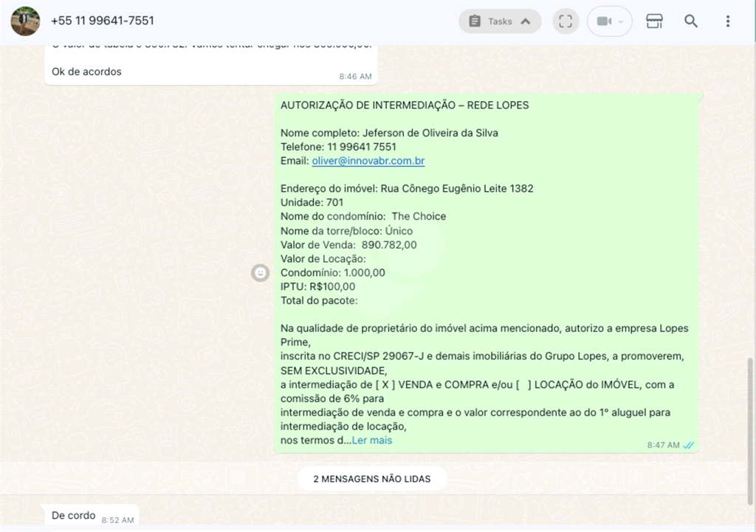Collapse the Tasks panel using the chevron
Viewport: 756px width, 532px height.
tap(526, 21)
